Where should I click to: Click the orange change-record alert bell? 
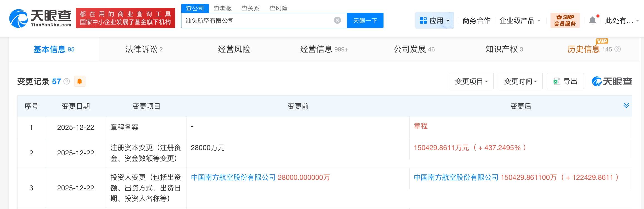click(80, 81)
